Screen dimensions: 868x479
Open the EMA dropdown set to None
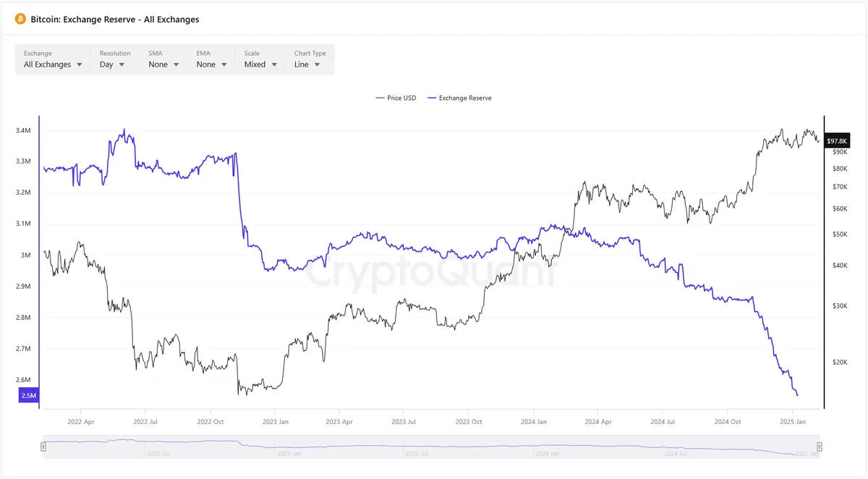tap(212, 59)
